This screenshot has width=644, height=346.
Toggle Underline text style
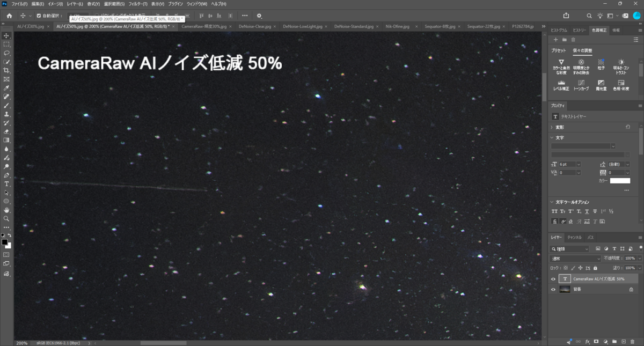click(587, 211)
